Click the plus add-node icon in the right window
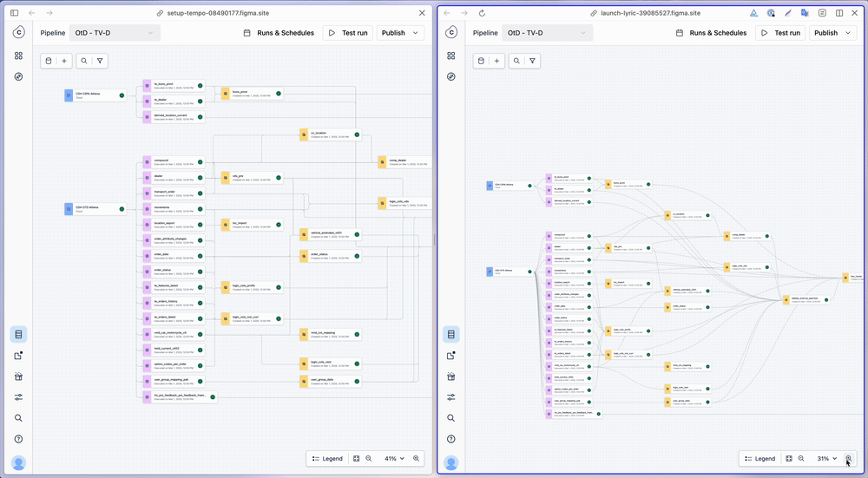The height and width of the screenshot is (478, 868). point(496,61)
